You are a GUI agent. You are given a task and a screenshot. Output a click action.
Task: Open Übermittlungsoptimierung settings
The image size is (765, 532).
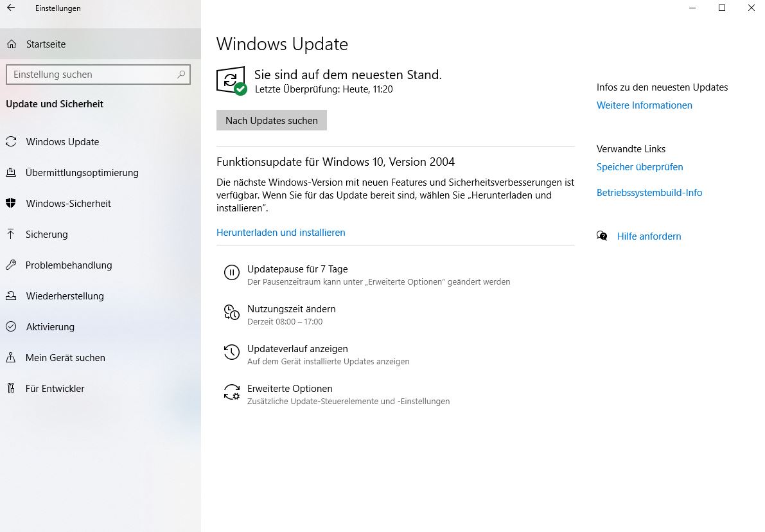click(100, 172)
